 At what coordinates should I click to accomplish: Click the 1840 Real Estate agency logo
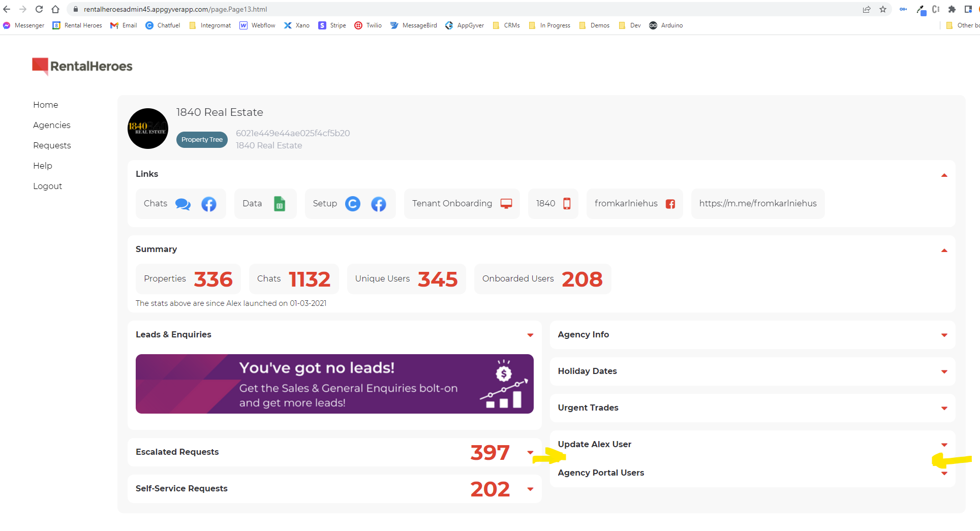pos(148,129)
